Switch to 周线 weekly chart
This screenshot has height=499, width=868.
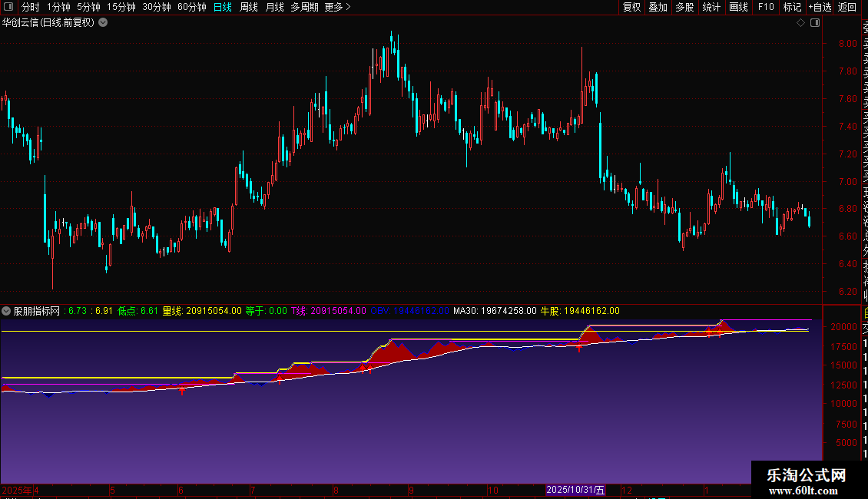pyautogui.click(x=249, y=7)
